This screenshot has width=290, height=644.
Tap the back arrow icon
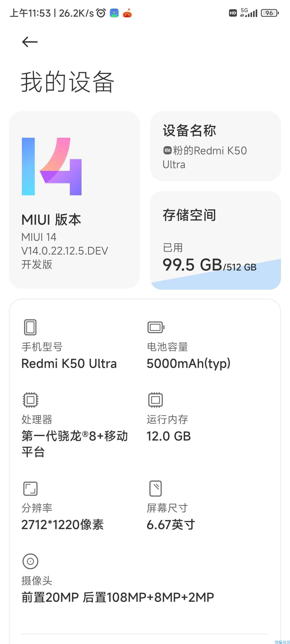click(x=30, y=42)
